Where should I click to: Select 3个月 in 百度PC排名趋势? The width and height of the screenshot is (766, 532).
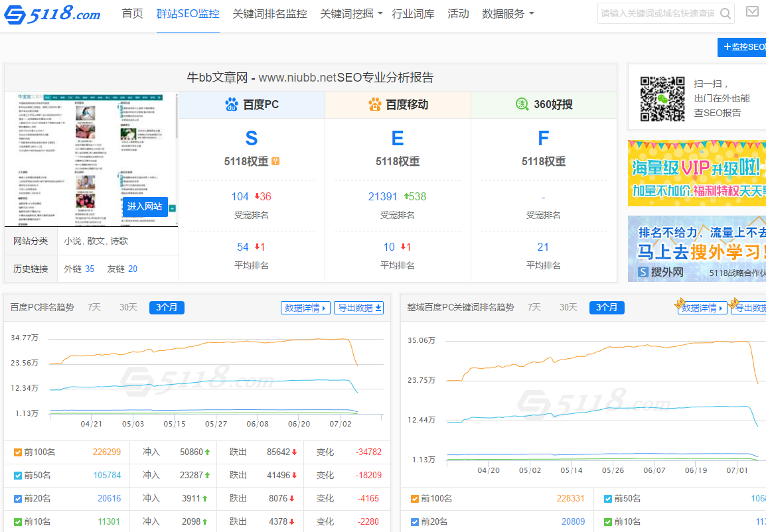(x=167, y=308)
